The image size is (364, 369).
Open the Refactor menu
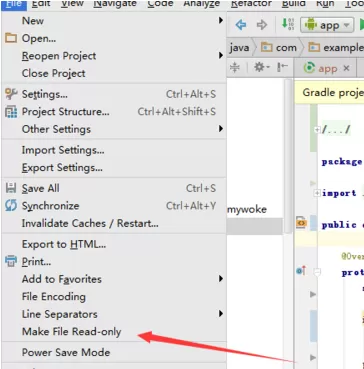[x=251, y=4]
